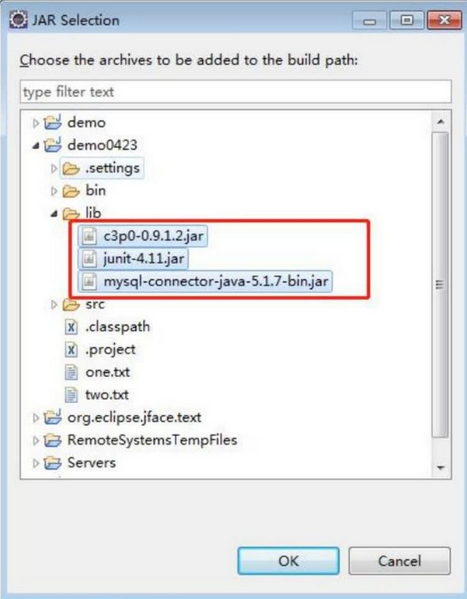
Task: Click the scrollbar up arrow
Action: click(441, 122)
